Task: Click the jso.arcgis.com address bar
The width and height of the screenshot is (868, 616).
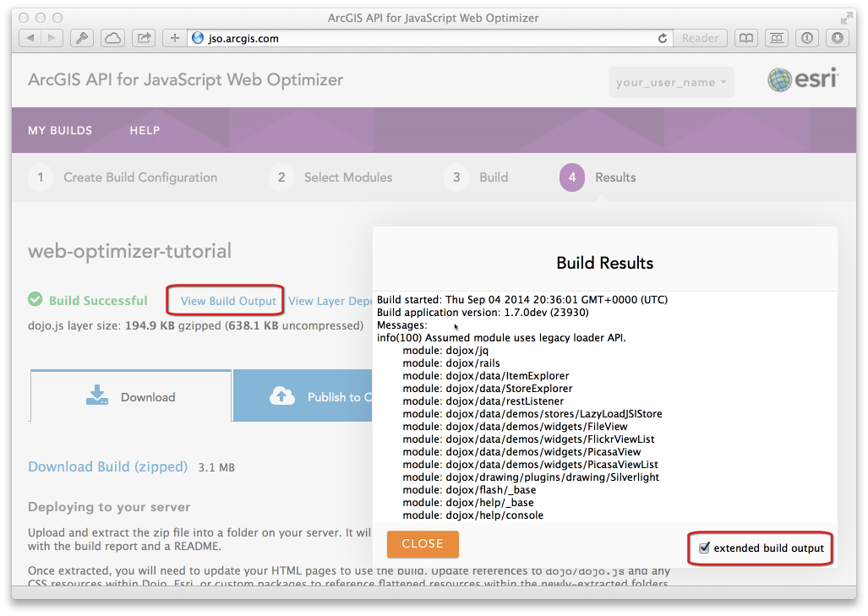Action: point(423,38)
